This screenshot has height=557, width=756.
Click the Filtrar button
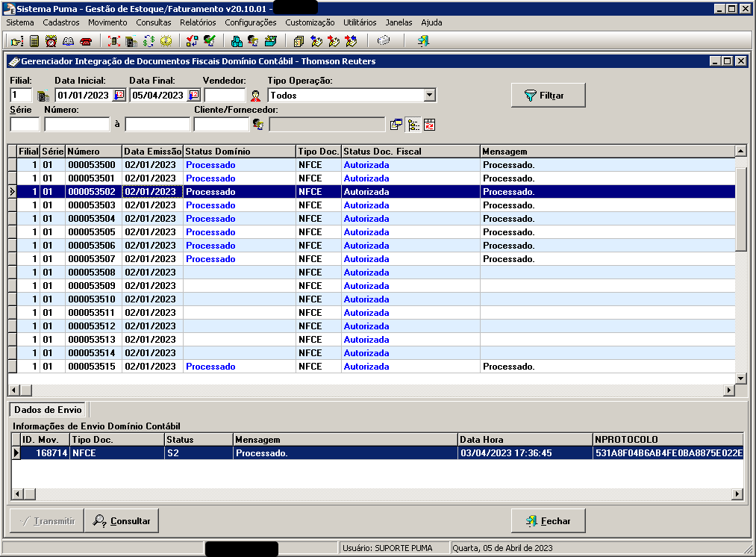[548, 96]
